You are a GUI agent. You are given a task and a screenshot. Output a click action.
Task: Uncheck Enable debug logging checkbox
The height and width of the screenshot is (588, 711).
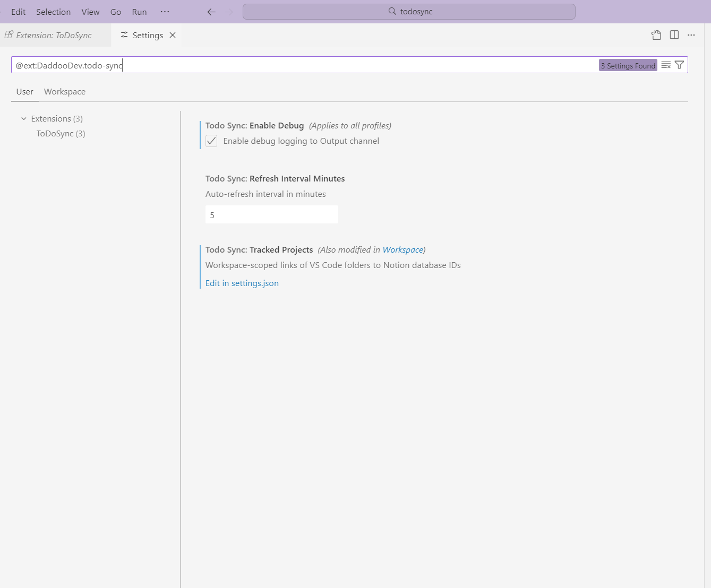click(211, 141)
